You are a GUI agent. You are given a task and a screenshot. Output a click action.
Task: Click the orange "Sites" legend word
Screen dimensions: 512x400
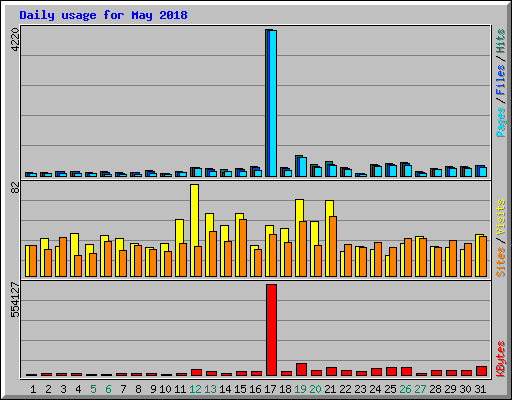tap(500, 262)
